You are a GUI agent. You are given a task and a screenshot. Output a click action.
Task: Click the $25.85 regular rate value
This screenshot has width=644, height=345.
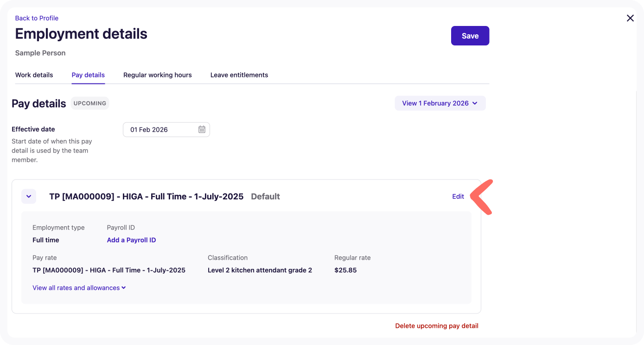[345, 270]
